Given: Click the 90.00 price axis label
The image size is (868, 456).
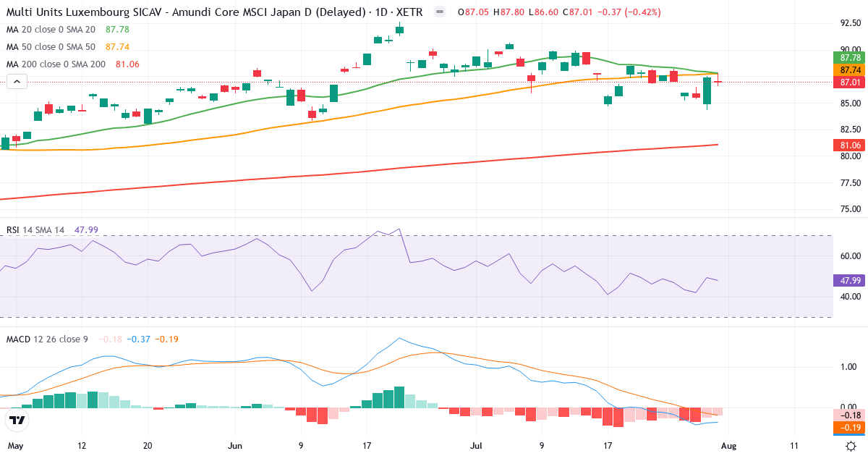Looking at the screenshot, I should [x=851, y=49].
